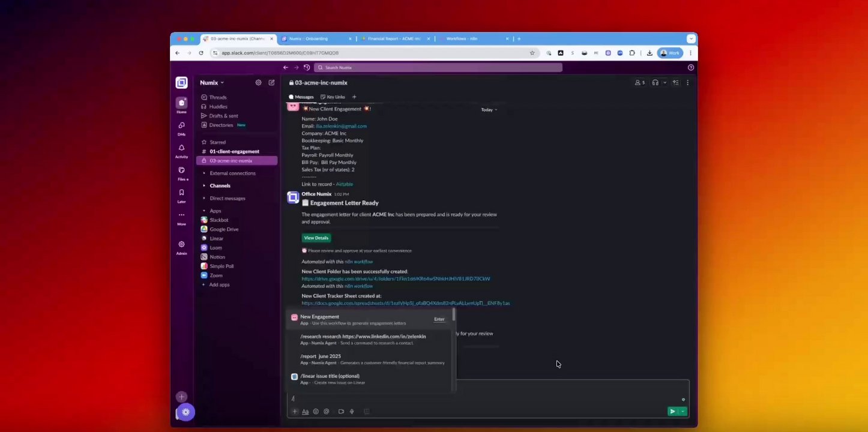This screenshot has width=868, height=432.
Task: Open the sidebar preferences gear icon
Action: click(258, 83)
